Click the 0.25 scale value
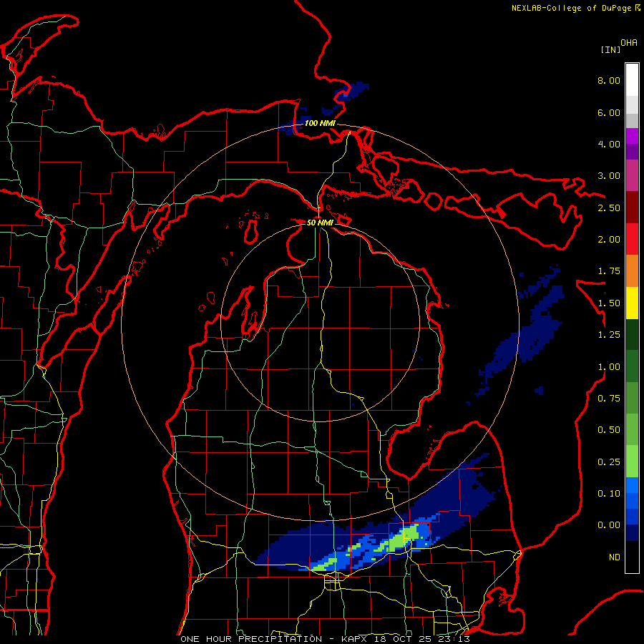The image size is (644, 644). pyautogui.click(x=609, y=462)
